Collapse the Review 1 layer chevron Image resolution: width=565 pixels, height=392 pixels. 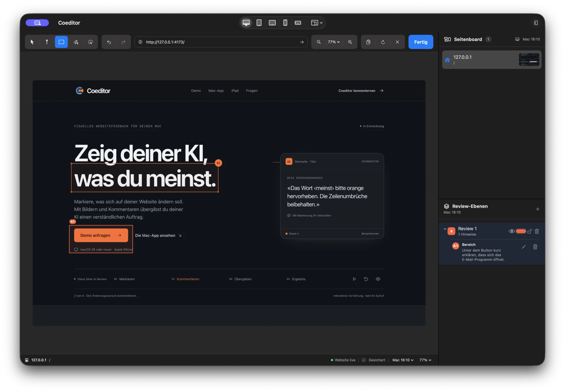tap(445, 229)
